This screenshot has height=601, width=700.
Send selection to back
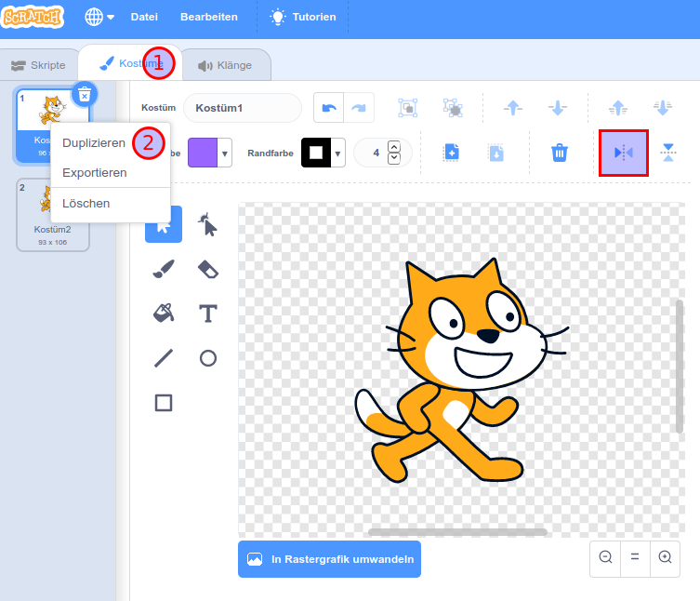click(x=663, y=108)
